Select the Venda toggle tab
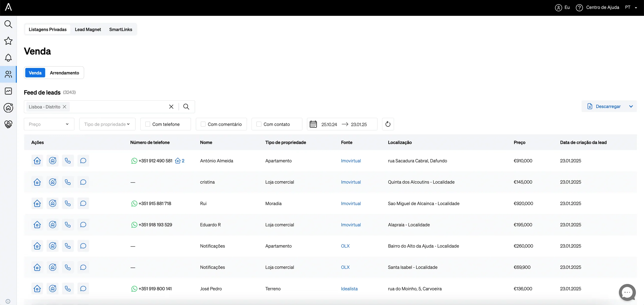 (35, 73)
